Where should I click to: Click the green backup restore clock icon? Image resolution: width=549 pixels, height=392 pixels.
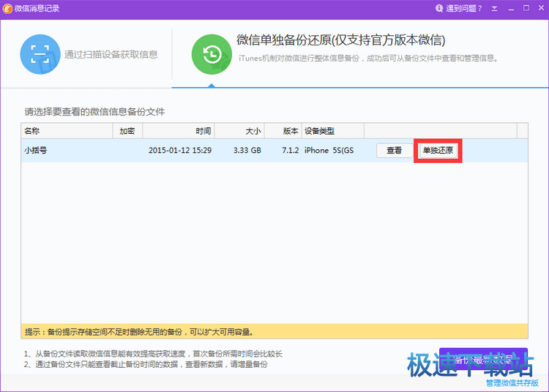(x=212, y=54)
